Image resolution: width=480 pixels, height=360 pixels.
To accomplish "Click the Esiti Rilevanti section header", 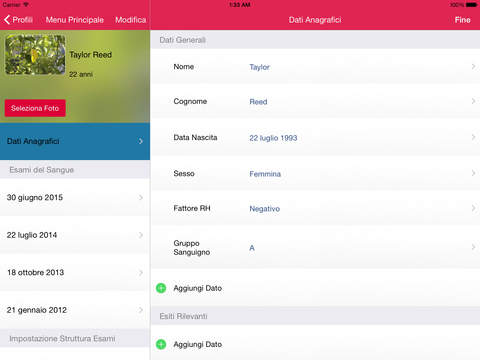I will [183, 316].
